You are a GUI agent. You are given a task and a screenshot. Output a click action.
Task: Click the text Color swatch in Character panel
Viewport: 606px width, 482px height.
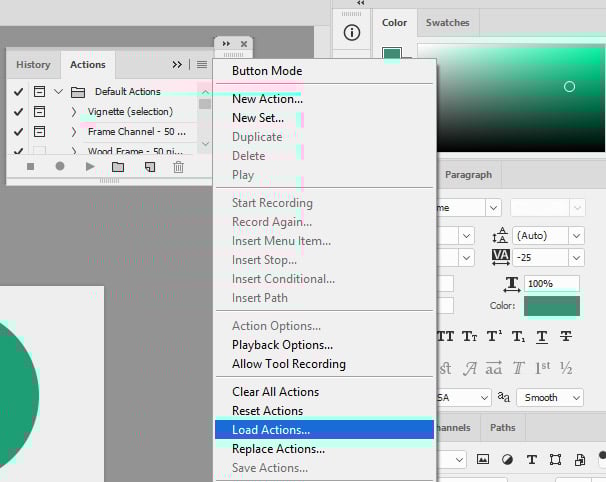pyautogui.click(x=552, y=306)
